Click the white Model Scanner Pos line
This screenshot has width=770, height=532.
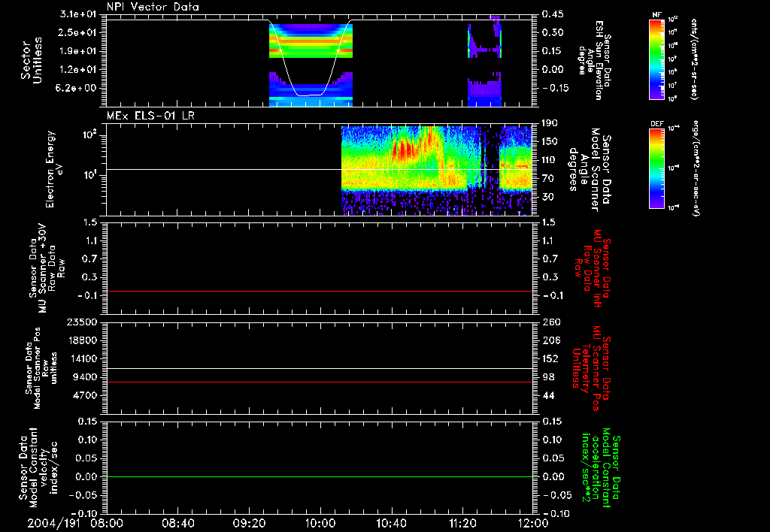tap(319, 368)
